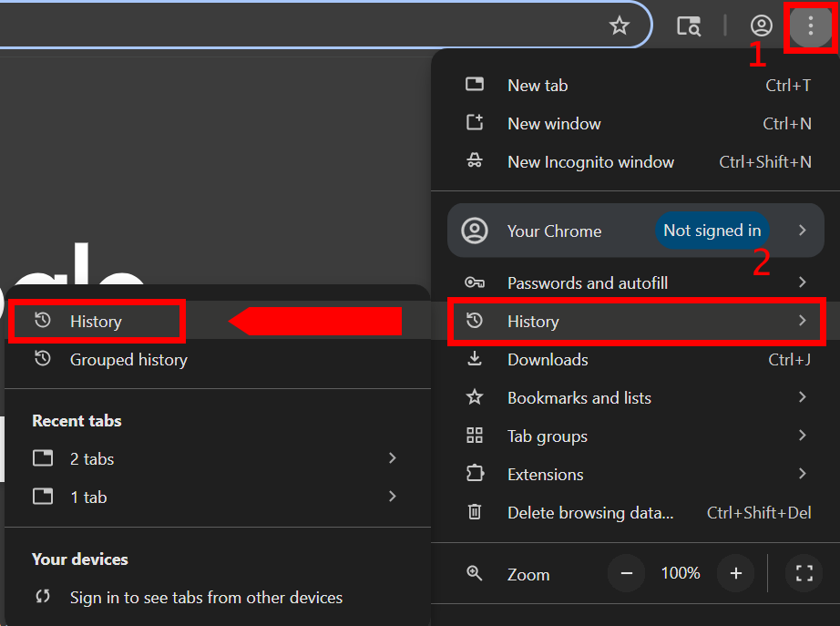
Task: Click the new tab icon in the menu
Action: coord(475,84)
